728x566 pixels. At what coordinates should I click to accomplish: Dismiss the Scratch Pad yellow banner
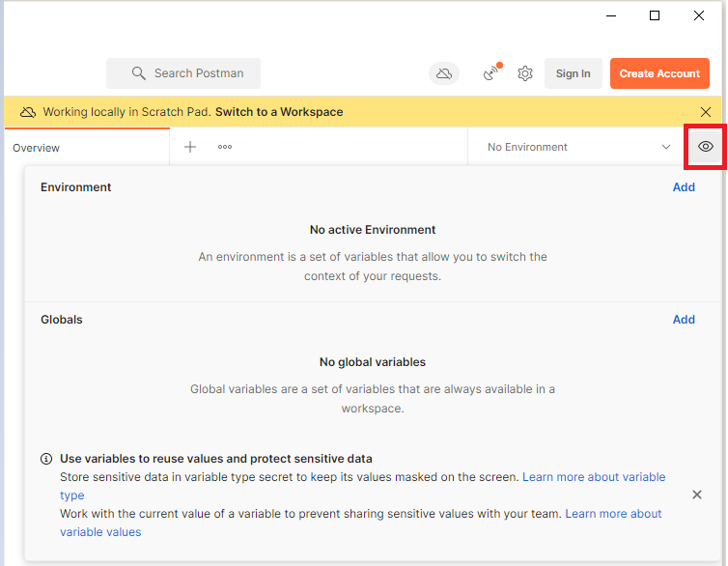click(x=705, y=112)
